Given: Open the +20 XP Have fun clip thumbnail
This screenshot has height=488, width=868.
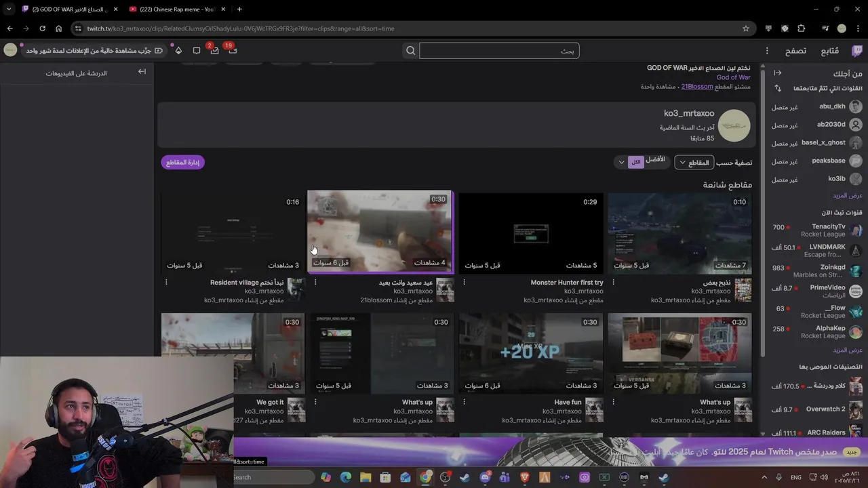Looking at the screenshot, I should [531, 352].
